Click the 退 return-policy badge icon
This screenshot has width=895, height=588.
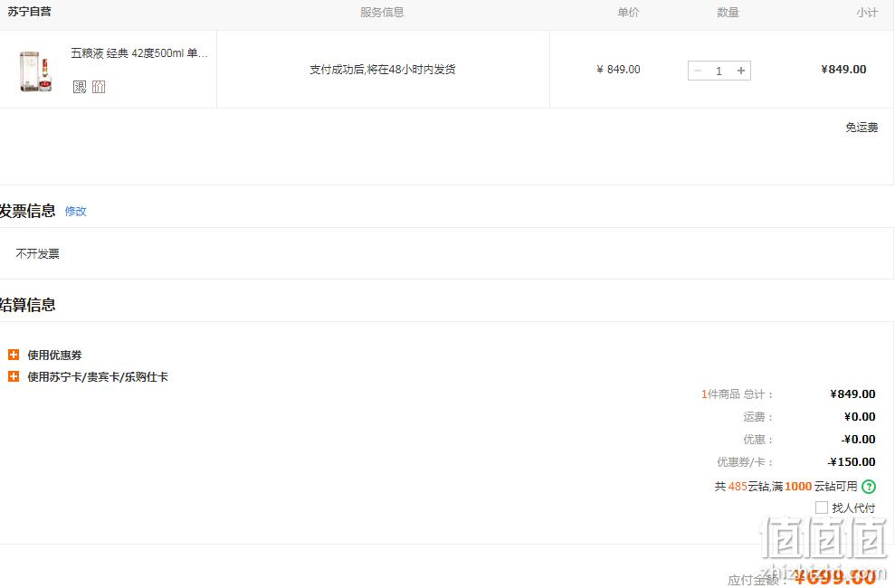pos(80,87)
